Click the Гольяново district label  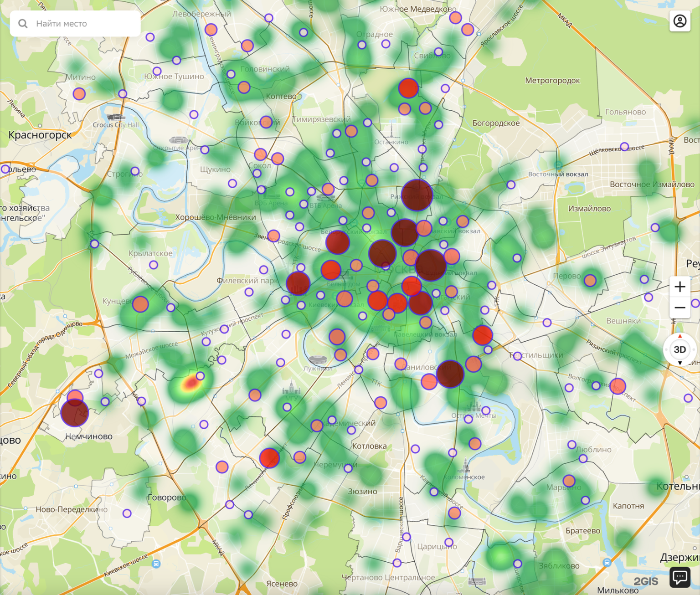coord(626,112)
